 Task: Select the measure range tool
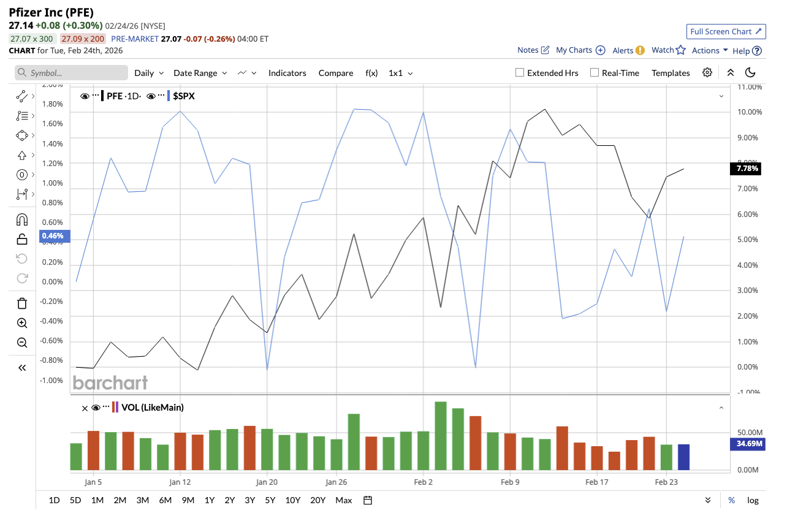(x=22, y=194)
